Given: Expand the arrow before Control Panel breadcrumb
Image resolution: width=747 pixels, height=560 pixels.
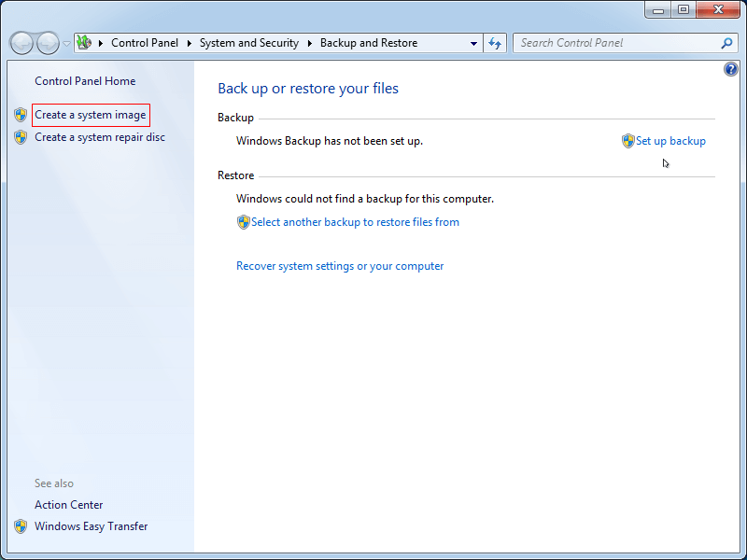Looking at the screenshot, I should (101, 43).
